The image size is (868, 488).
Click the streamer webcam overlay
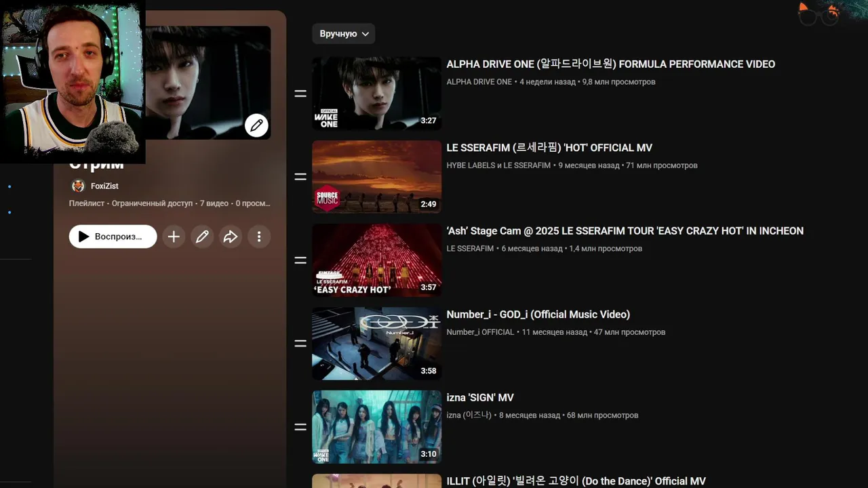click(x=73, y=81)
